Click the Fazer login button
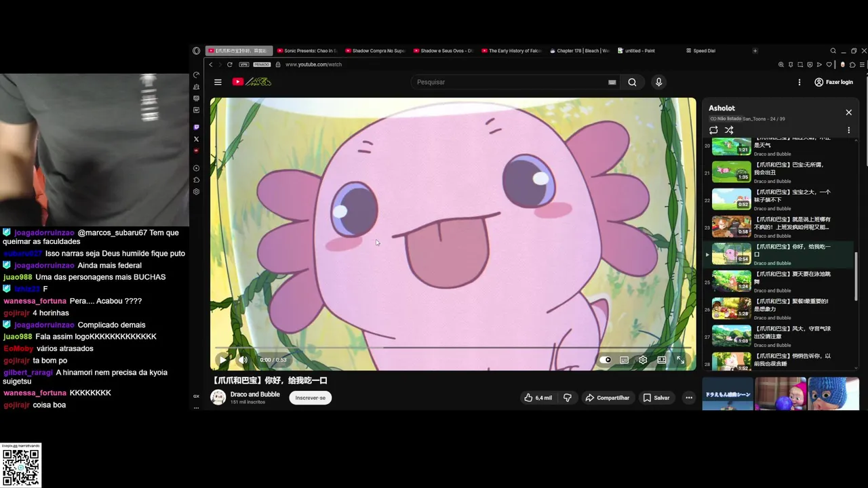Screen dimensions: 868x488 tap(833, 82)
